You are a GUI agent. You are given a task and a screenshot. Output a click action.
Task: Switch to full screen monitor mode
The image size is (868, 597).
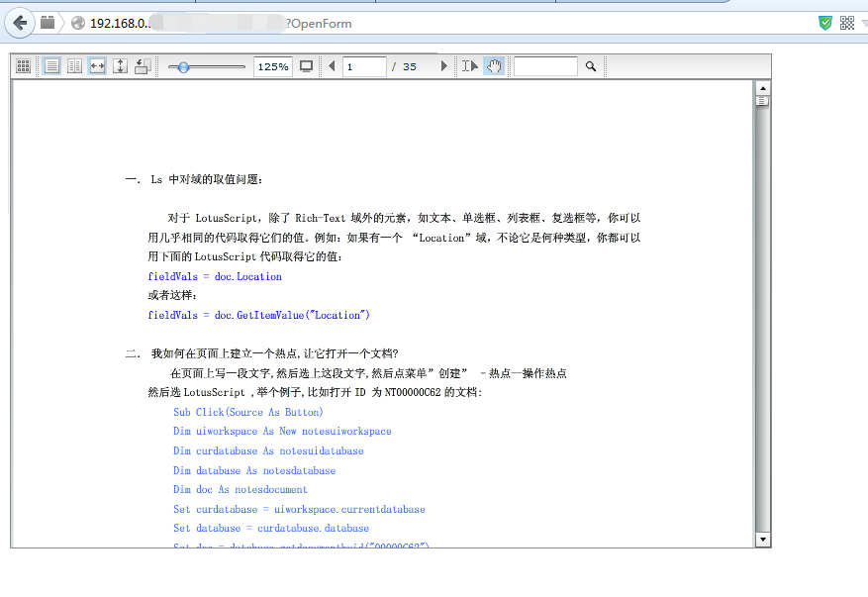(306, 66)
